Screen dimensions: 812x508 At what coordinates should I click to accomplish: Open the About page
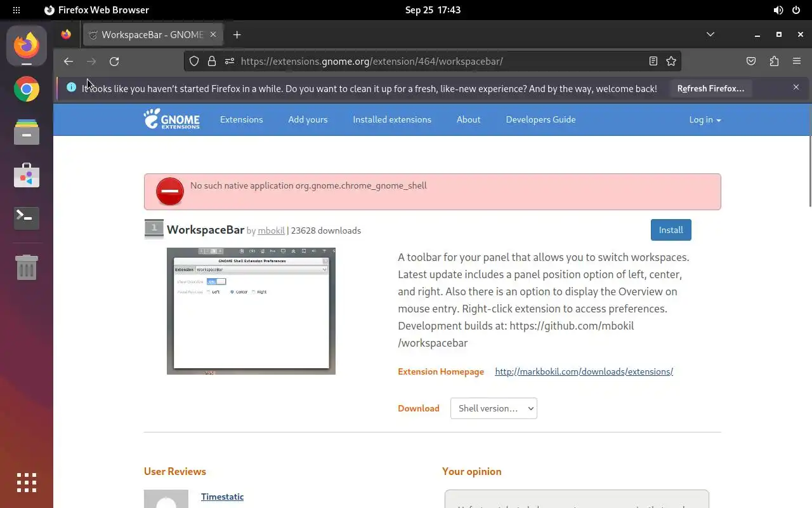pyautogui.click(x=469, y=119)
